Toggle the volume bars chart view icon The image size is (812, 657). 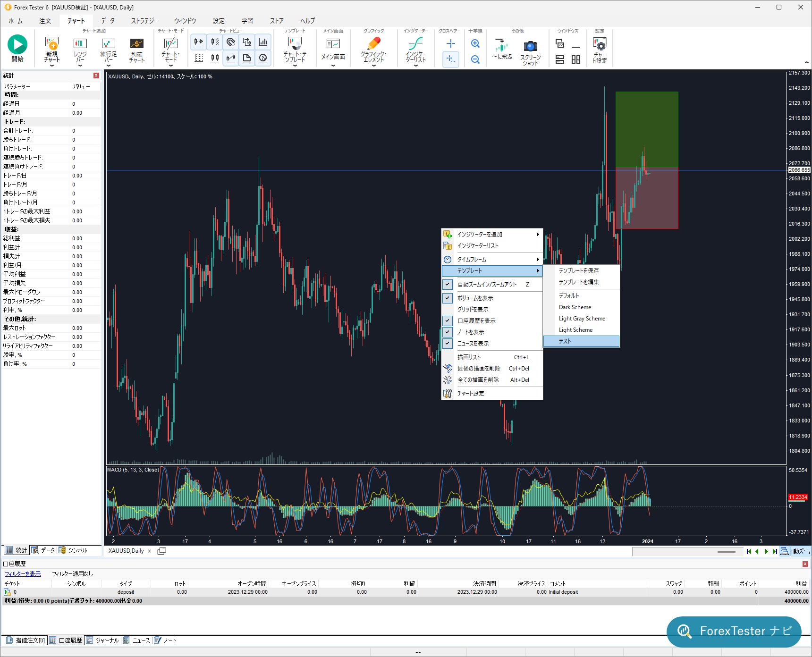[x=263, y=42]
